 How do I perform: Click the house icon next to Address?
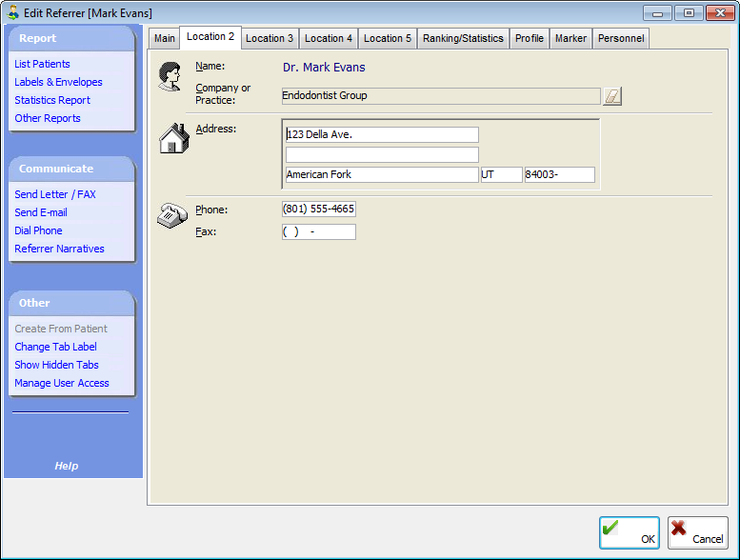[172, 138]
